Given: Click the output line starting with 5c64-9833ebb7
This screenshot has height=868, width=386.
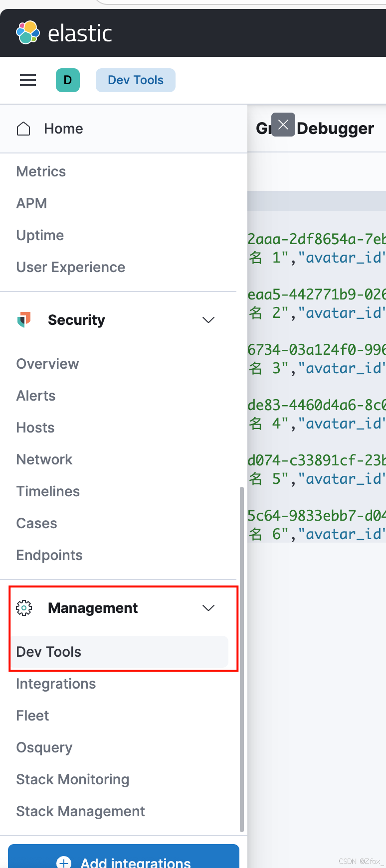Looking at the screenshot, I should pyautogui.click(x=317, y=516).
